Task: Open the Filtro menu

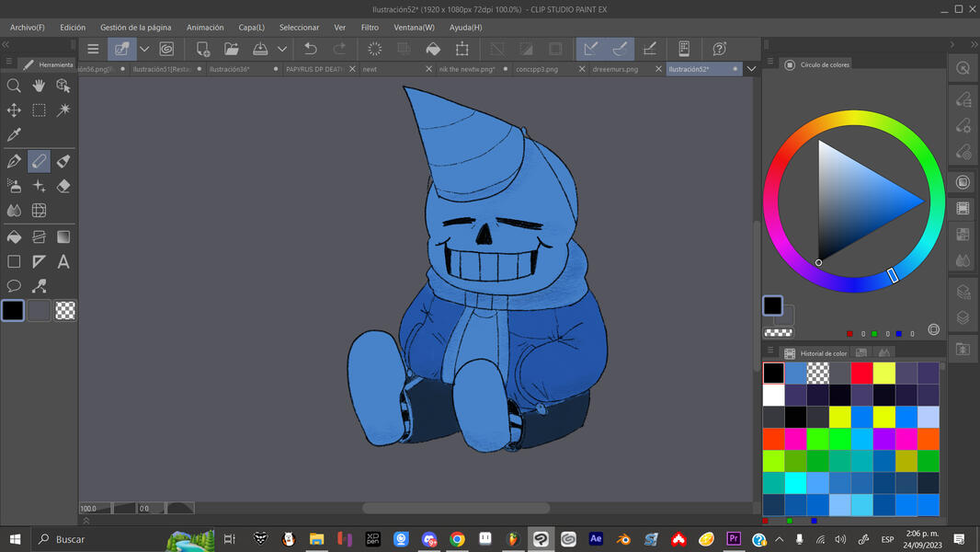Action: tap(370, 28)
